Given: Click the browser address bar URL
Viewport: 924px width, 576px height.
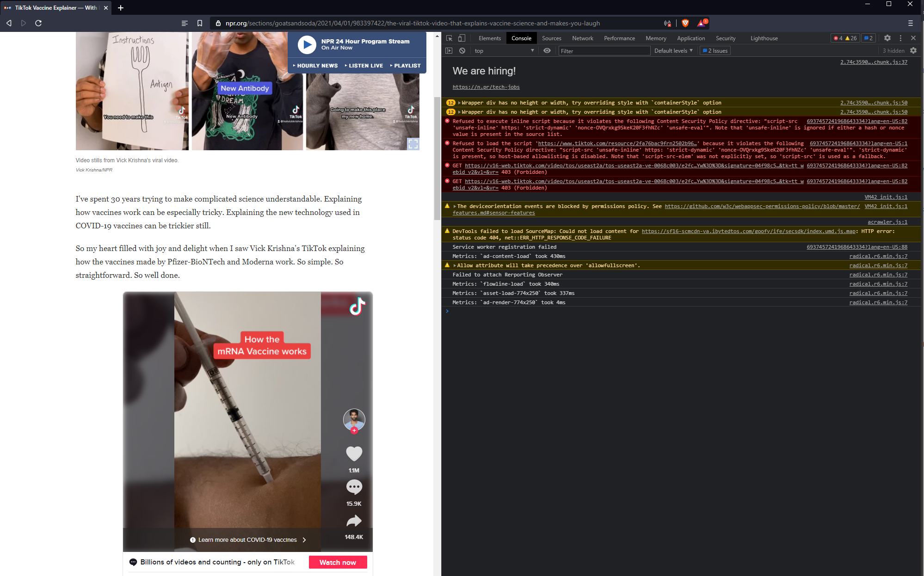Looking at the screenshot, I should (413, 23).
